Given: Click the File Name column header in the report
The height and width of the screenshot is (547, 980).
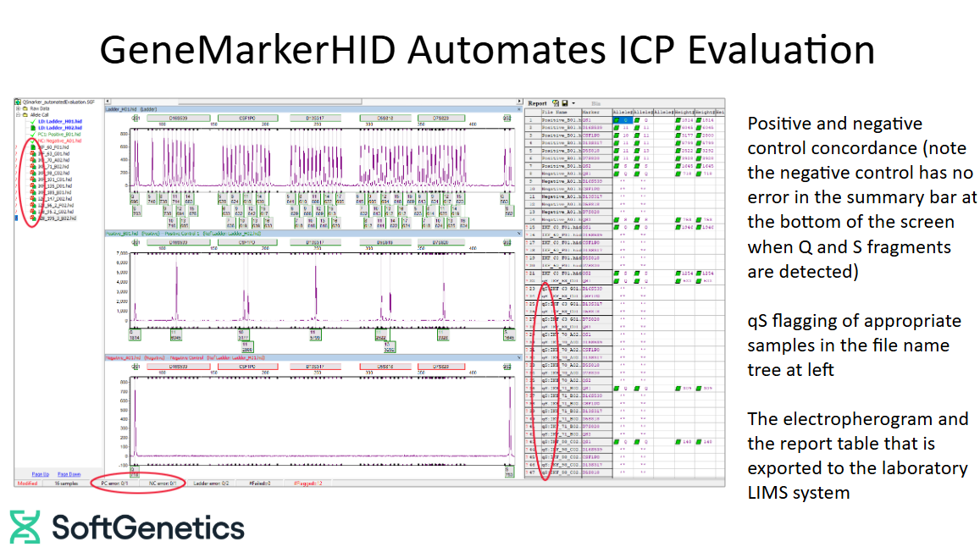Looking at the screenshot, I should coord(561,113).
